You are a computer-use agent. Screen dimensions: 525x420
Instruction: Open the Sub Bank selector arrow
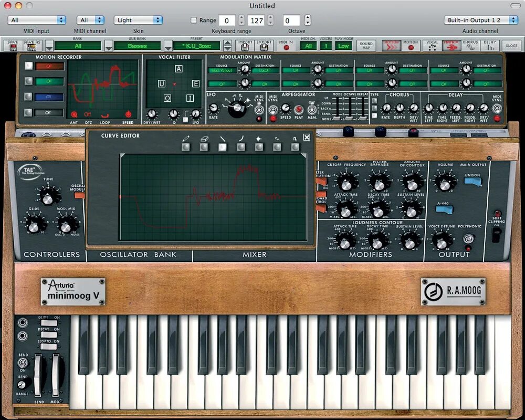[x=109, y=46]
